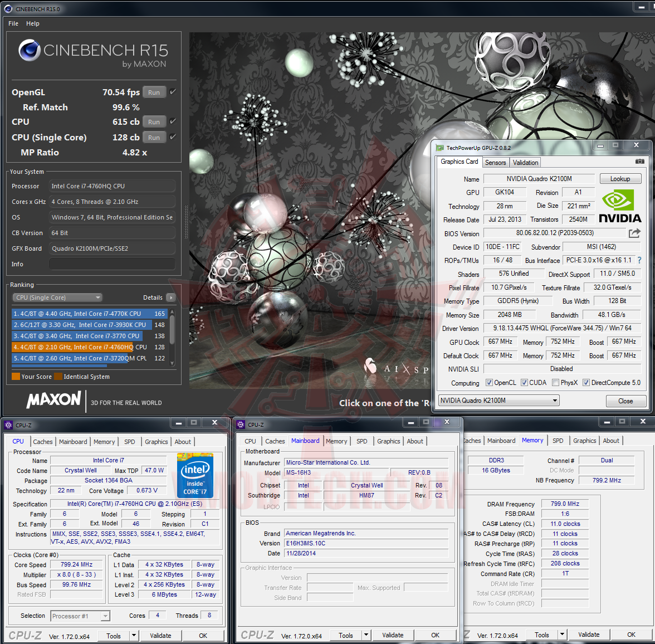Click the Processor field Intel Core i7-4760HQ CPU
Image resolution: width=655 pixels, height=644 pixels.
(112, 186)
